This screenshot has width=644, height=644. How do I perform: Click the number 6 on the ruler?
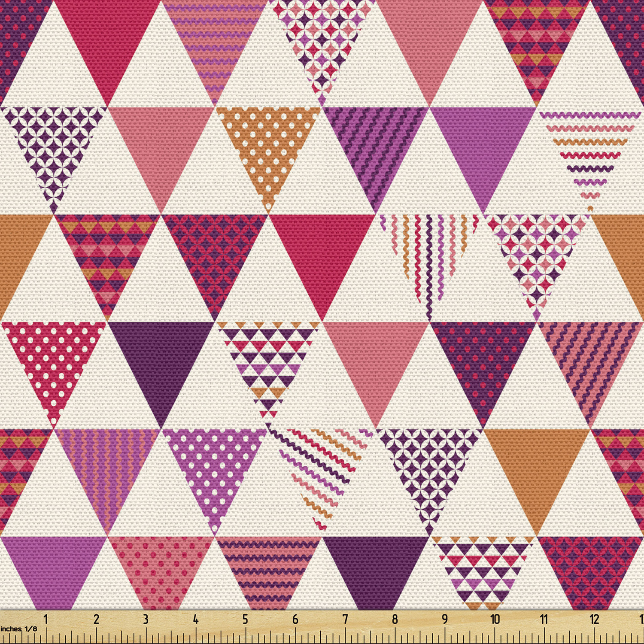295,619
